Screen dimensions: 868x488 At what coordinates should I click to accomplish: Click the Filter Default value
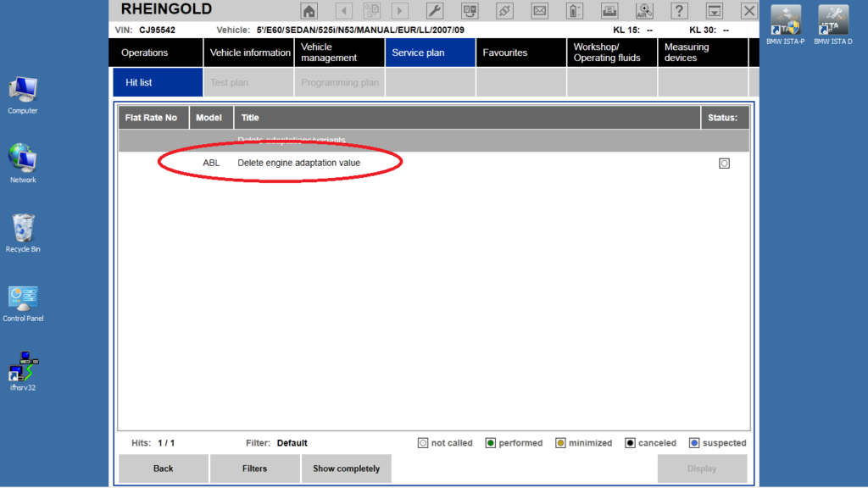(x=292, y=443)
